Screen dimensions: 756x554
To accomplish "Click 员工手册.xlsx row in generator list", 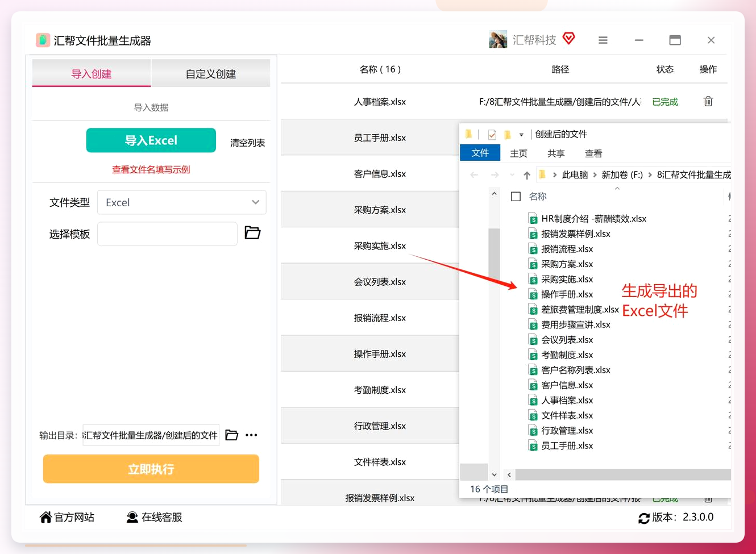I will [x=370, y=138].
